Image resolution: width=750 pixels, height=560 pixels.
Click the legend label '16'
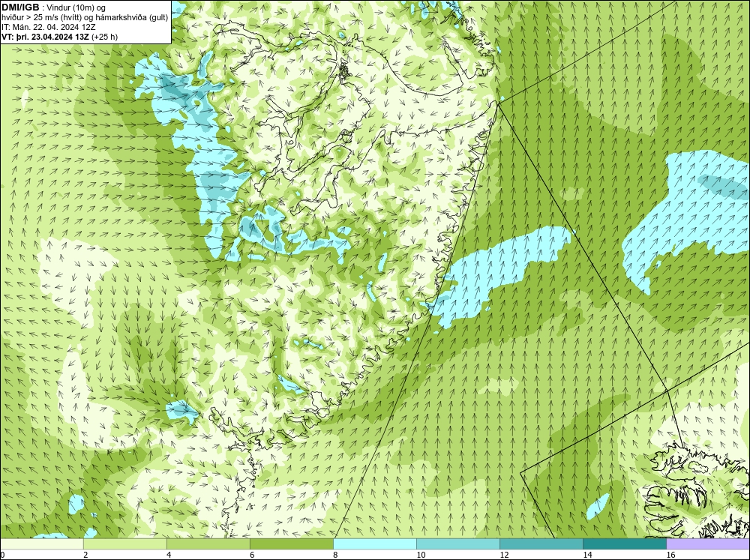[x=670, y=555]
